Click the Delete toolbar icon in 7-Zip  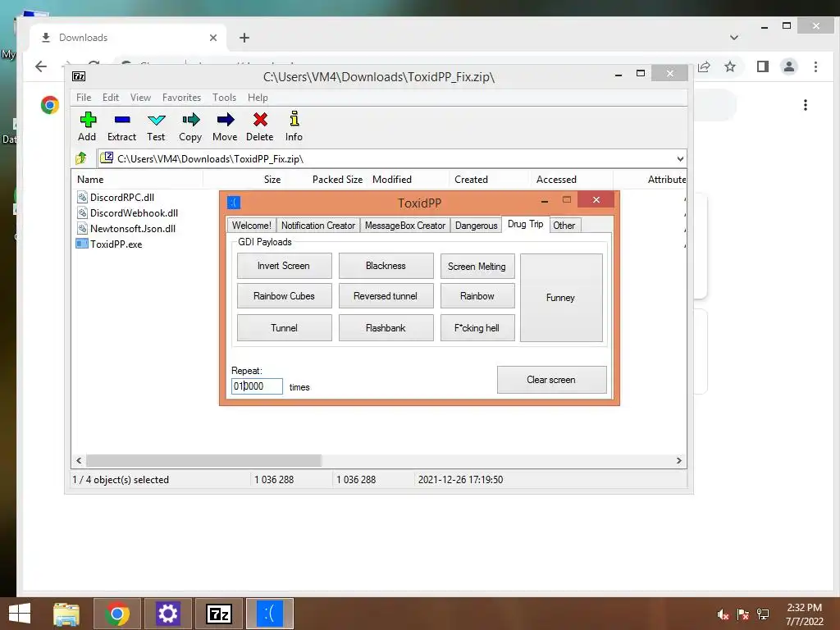tap(260, 120)
